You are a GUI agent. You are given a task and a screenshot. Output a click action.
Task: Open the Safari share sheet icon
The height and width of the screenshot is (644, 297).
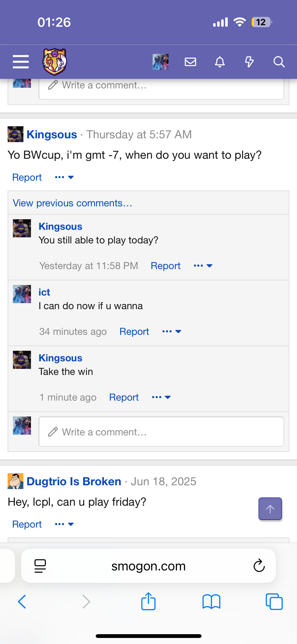(x=148, y=601)
